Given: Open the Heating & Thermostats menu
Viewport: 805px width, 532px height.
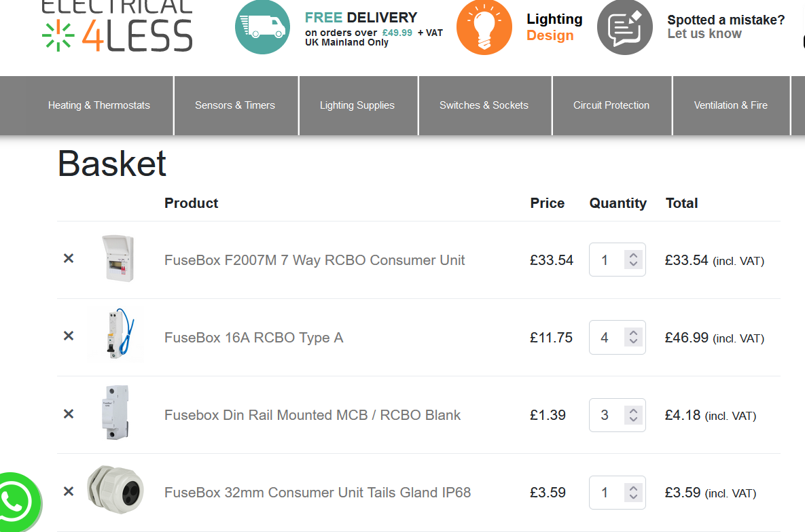Looking at the screenshot, I should tap(99, 105).
